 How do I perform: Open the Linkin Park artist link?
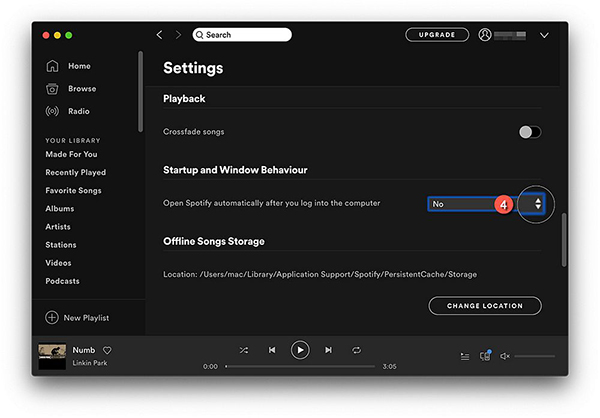point(90,363)
